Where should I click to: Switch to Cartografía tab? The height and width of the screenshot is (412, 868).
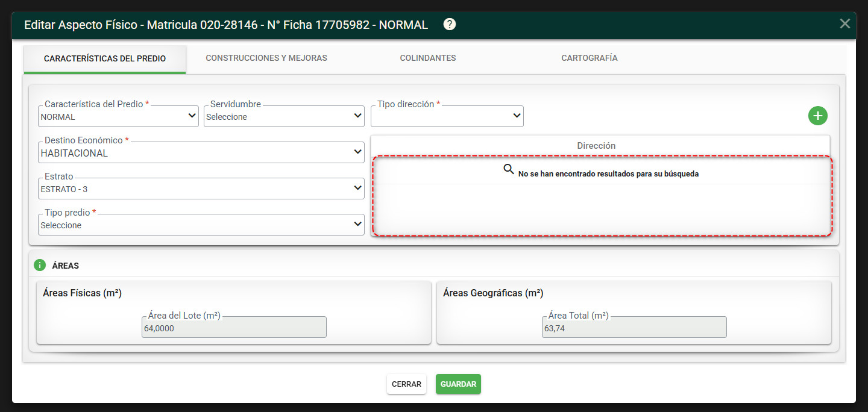tap(590, 58)
